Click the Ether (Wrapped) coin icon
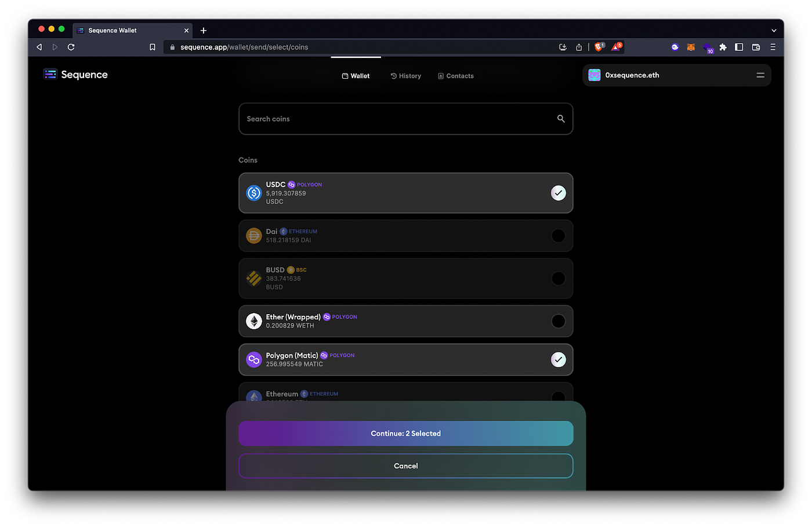The image size is (812, 528). (x=254, y=321)
